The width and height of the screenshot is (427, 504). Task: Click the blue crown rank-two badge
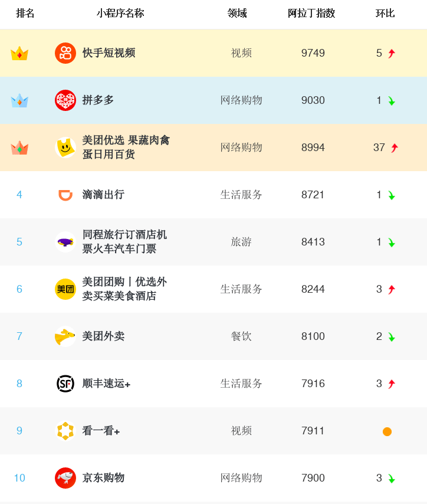pyautogui.click(x=19, y=100)
